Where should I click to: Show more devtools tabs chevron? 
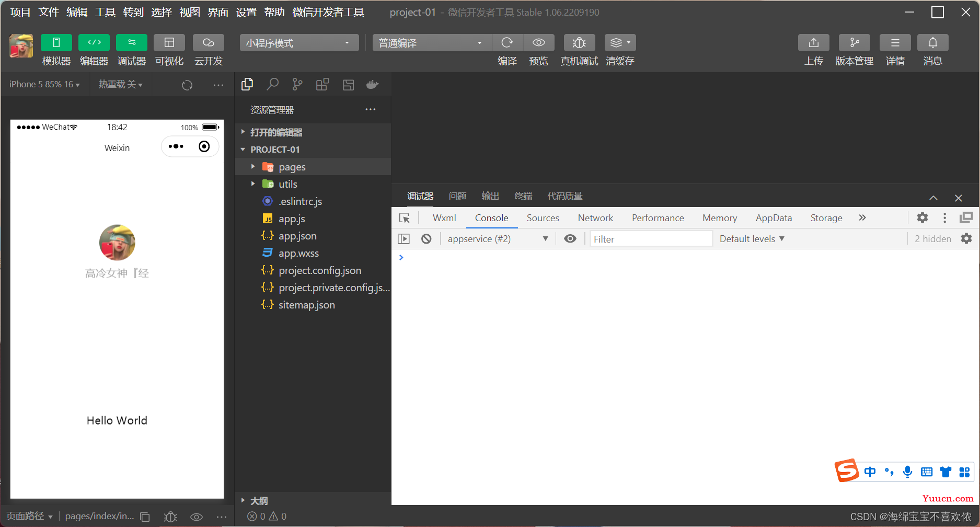(862, 217)
